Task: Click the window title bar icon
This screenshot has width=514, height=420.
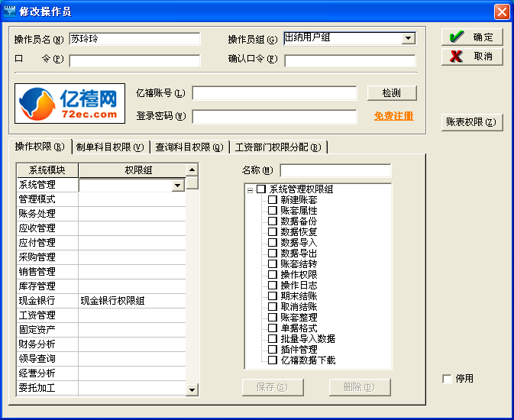Action: 9,11
